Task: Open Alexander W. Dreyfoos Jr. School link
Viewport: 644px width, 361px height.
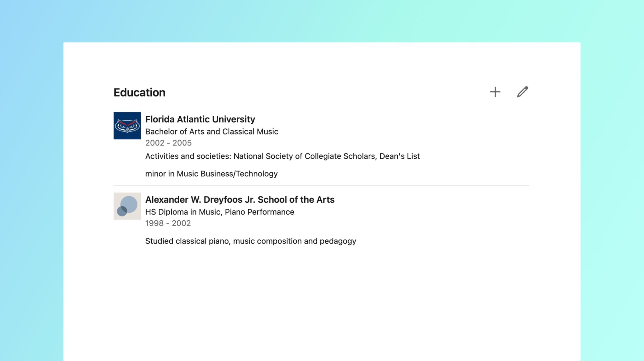Action: pos(240,200)
